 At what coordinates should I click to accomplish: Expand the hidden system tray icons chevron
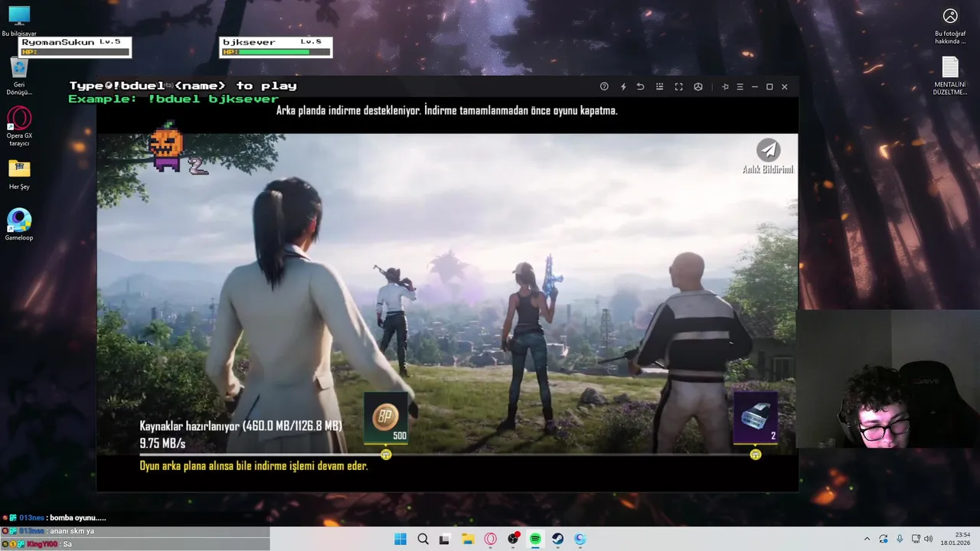(x=867, y=539)
